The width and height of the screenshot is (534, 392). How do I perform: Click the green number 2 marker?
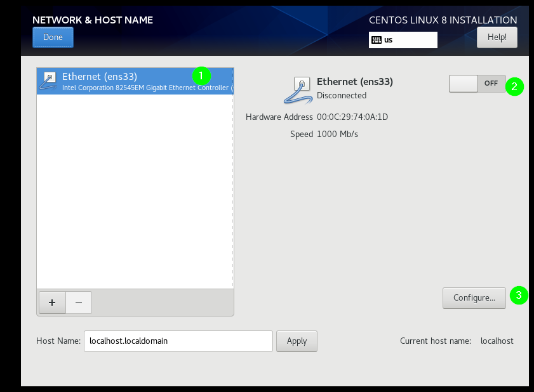(514, 86)
